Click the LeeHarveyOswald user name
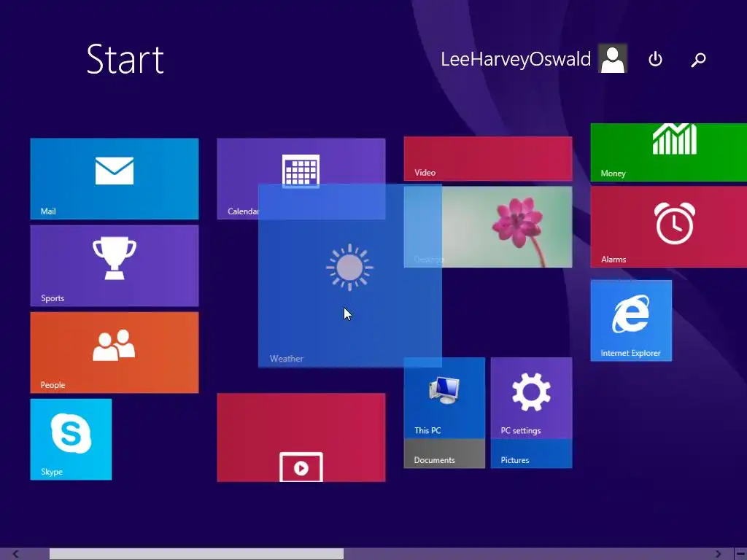Screen dimensions: 747x560 (x=516, y=59)
